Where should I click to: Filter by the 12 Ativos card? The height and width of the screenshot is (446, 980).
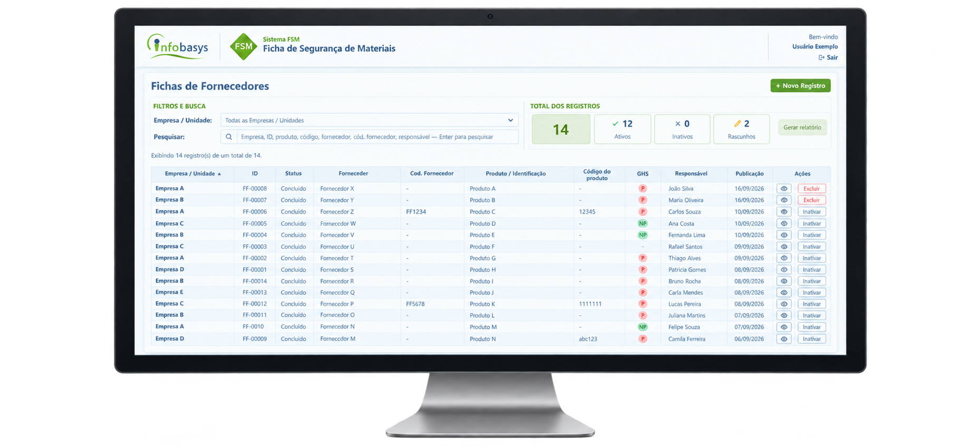(x=623, y=129)
